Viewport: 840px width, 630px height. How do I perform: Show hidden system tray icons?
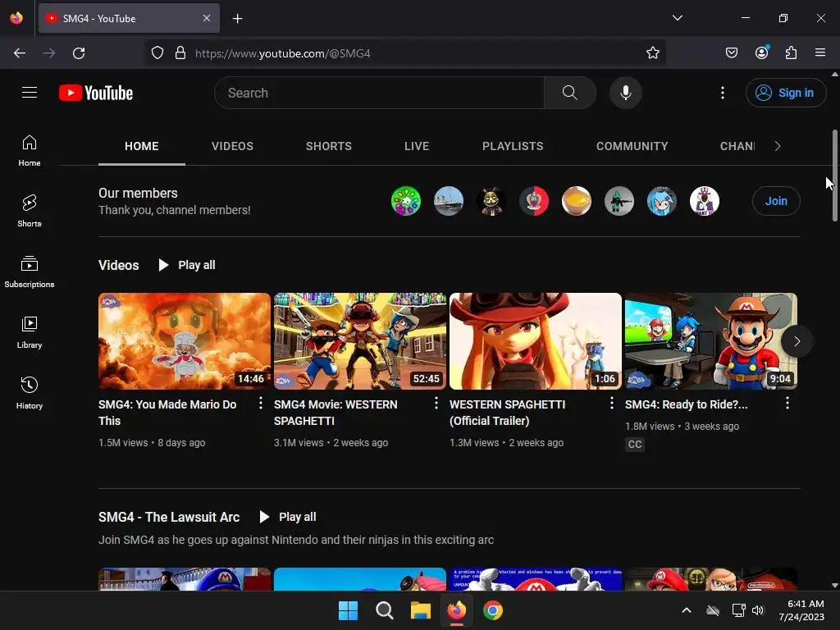click(687, 610)
